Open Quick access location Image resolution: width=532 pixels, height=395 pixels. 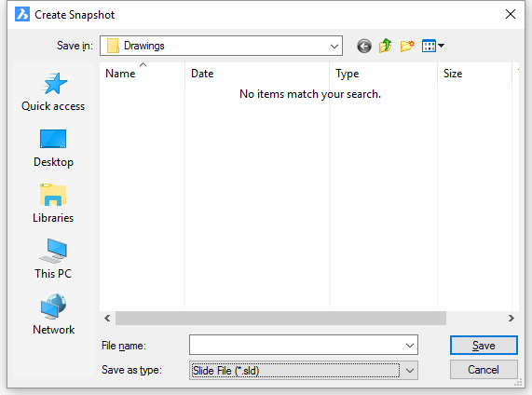click(x=53, y=92)
